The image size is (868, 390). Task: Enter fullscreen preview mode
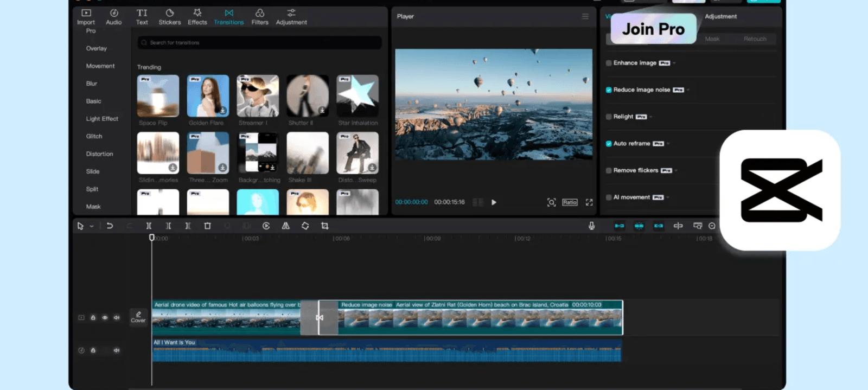[589, 202]
